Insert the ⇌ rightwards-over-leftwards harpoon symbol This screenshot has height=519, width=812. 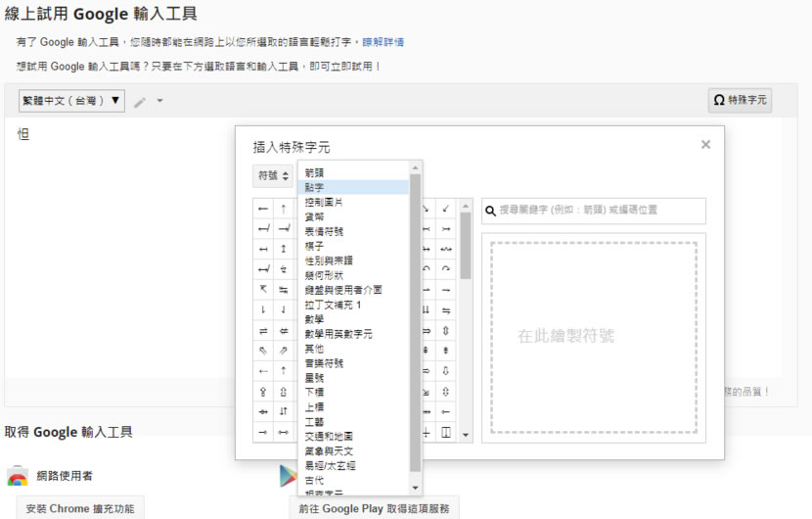pyautogui.click(x=263, y=331)
